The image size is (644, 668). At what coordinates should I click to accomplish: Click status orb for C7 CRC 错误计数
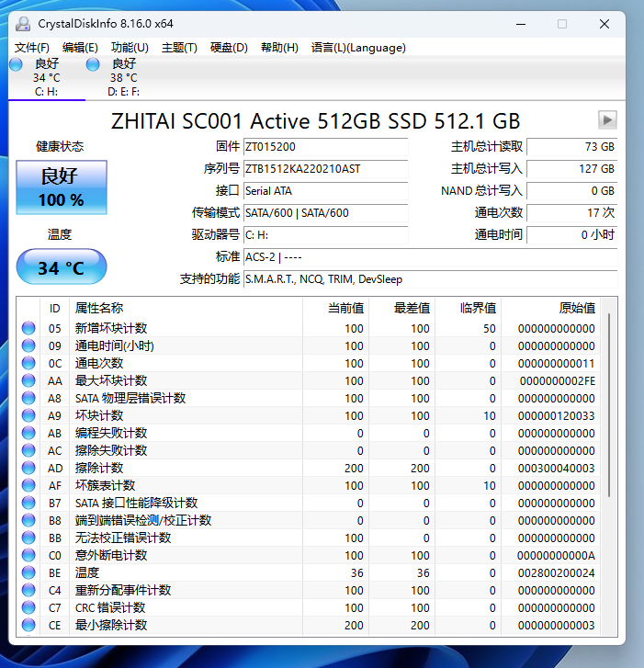pyautogui.click(x=28, y=607)
